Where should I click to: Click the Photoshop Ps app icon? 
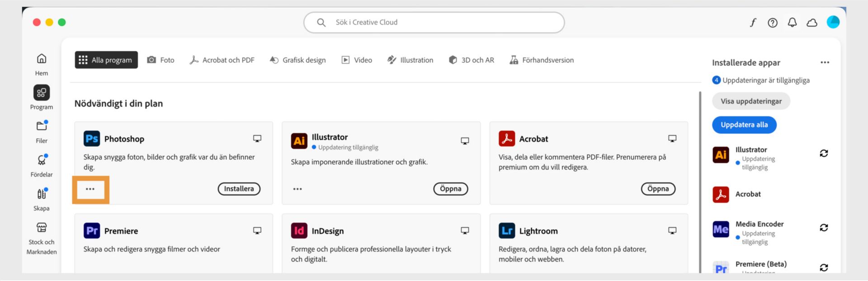[92, 139]
